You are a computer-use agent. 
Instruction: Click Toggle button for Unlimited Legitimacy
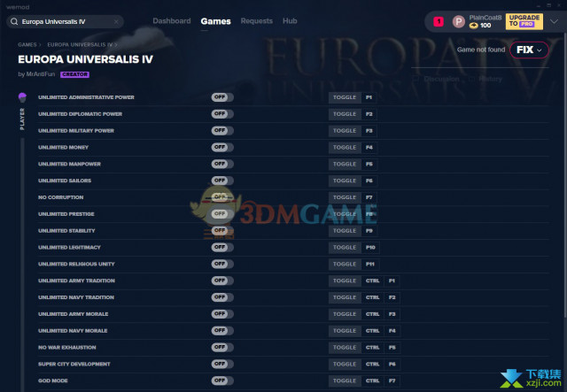[x=345, y=247]
